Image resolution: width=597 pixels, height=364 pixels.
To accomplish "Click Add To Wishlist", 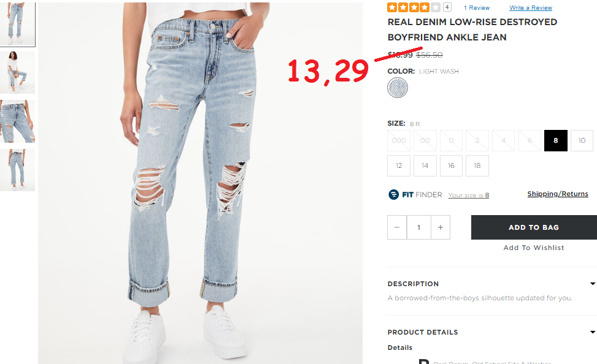I will pyautogui.click(x=534, y=248).
